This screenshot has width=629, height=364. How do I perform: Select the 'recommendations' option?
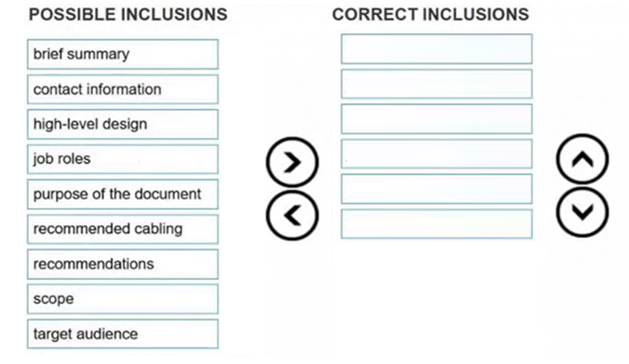click(x=122, y=264)
